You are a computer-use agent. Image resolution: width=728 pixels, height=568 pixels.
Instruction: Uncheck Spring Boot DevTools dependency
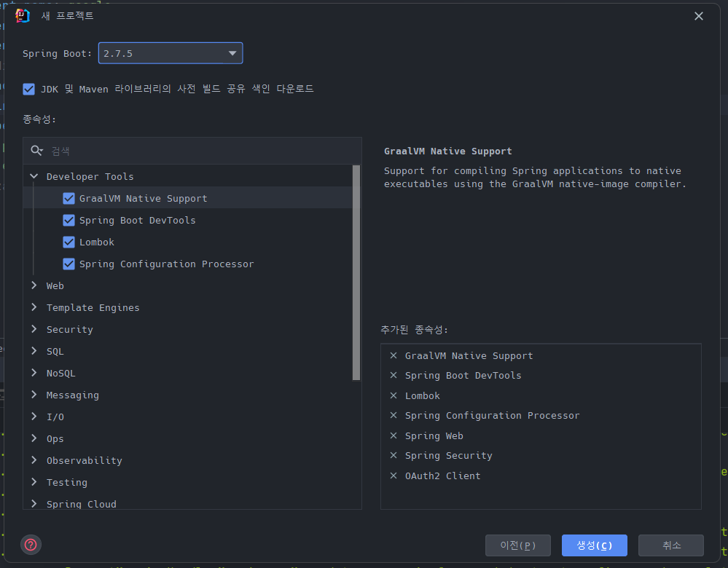point(69,220)
